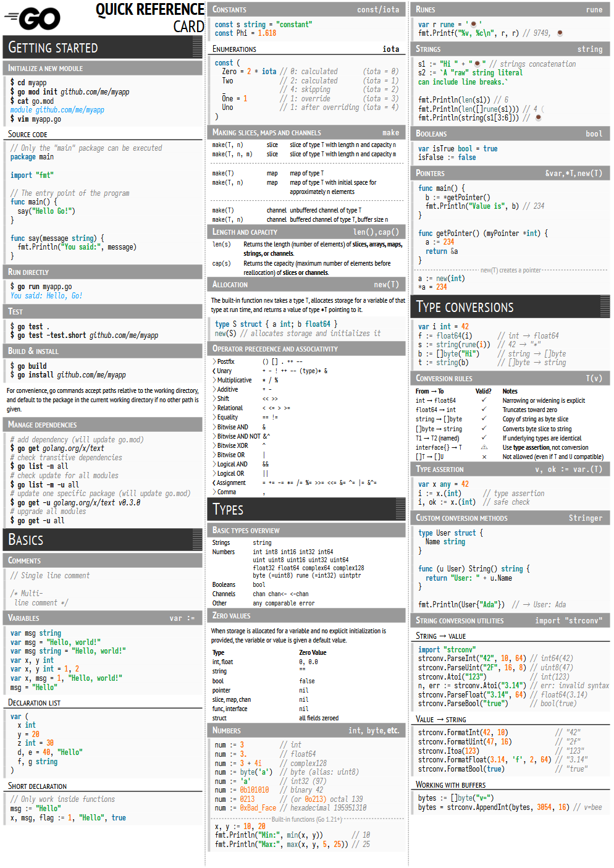Select the Runes section header
Viewport: 614px width, 868px height.
click(510, 9)
